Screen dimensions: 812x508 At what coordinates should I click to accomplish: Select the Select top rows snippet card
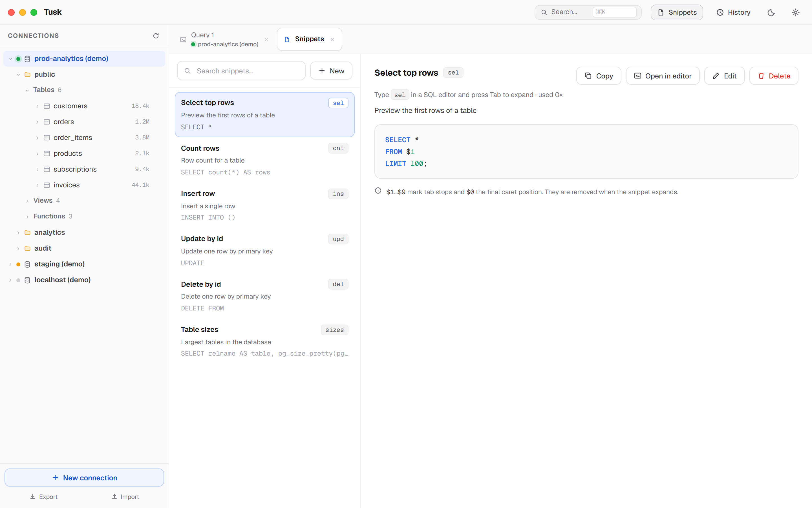click(x=264, y=115)
